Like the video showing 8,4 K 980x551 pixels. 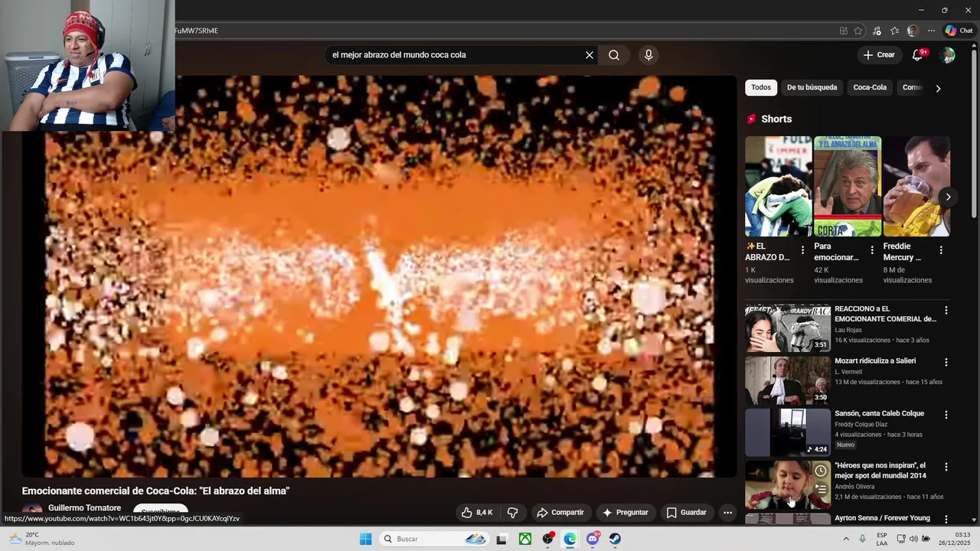point(477,513)
